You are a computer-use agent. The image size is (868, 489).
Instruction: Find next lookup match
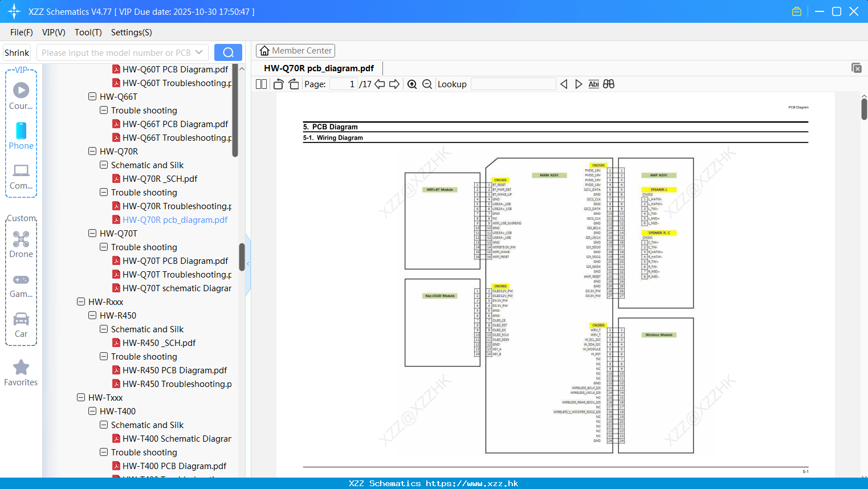[x=578, y=84]
